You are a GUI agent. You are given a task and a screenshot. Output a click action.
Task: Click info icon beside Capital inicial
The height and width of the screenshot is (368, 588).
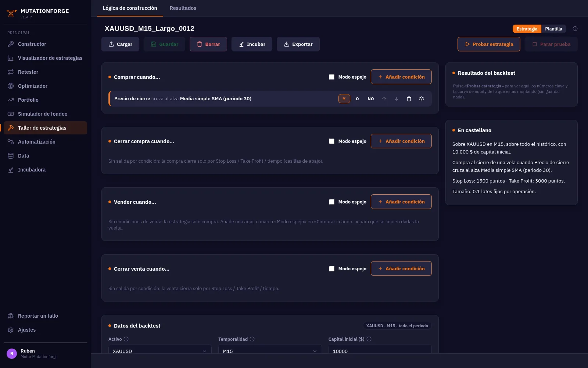coord(369,339)
